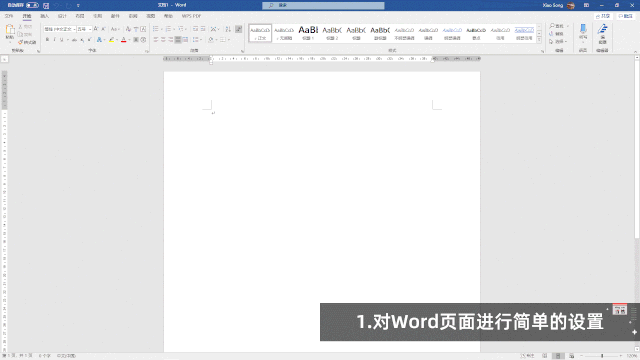Toggle Underline formatting
Viewport: 640px width, 360px height.
click(x=62, y=40)
